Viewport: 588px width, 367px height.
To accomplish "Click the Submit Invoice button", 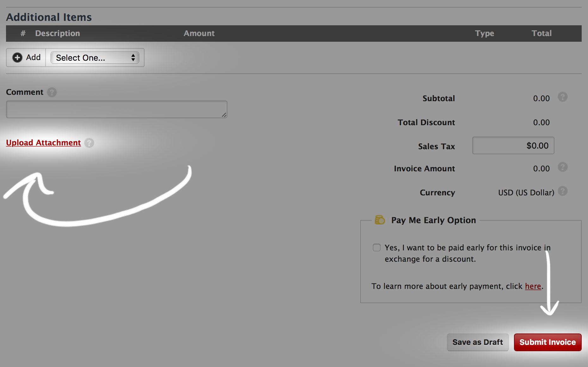I will (x=548, y=342).
